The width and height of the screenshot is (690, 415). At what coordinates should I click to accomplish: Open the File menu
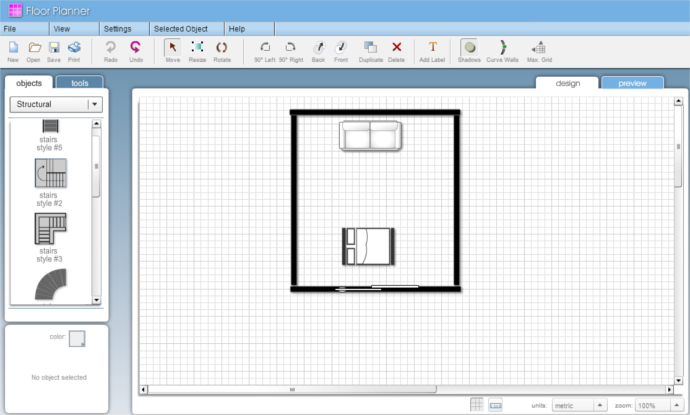coord(25,29)
